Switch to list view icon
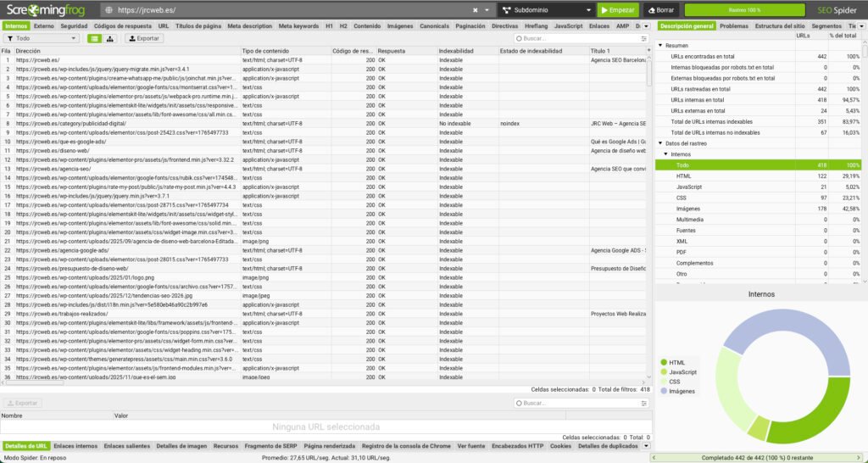This screenshot has width=868, height=463. [95, 38]
